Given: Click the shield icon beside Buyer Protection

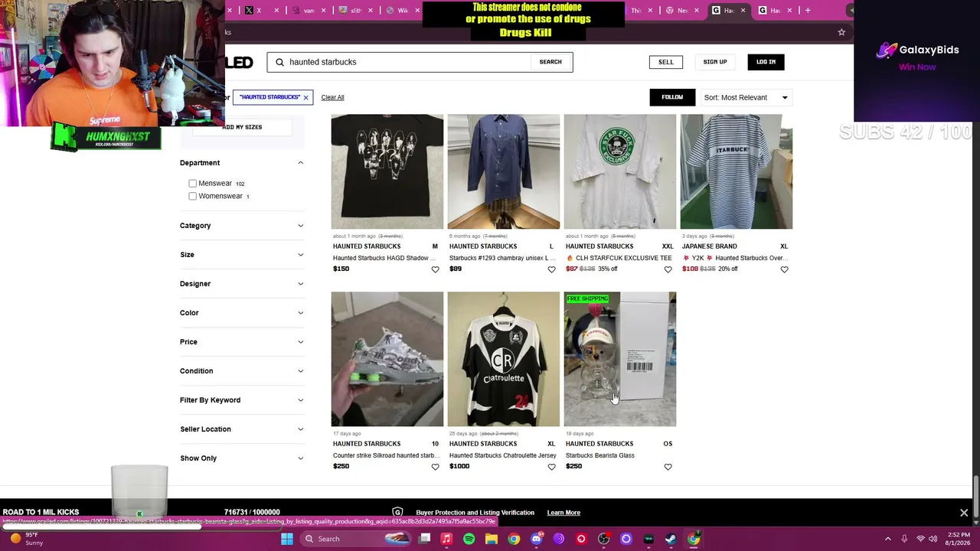Looking at the screenshot, I should (x=397, y=513).
